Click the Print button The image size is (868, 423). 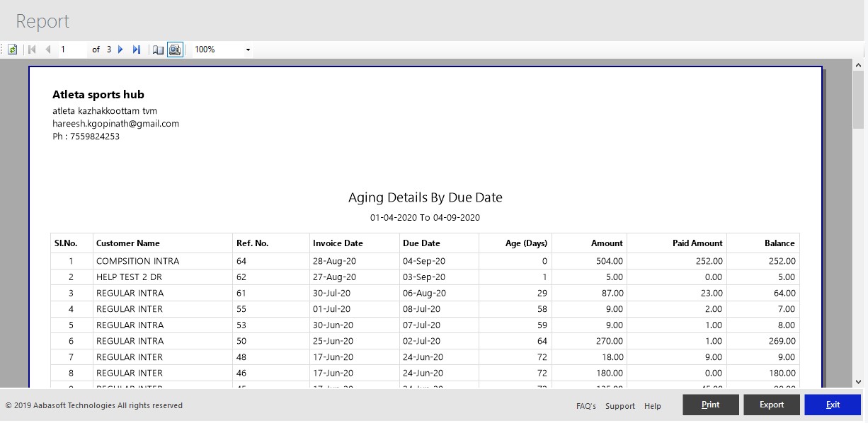[711, 405]
